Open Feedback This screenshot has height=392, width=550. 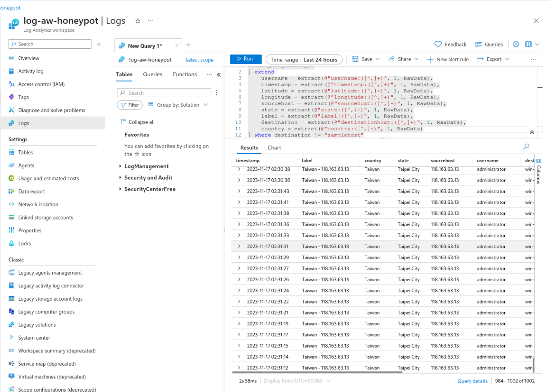click(x=450, y=44)
